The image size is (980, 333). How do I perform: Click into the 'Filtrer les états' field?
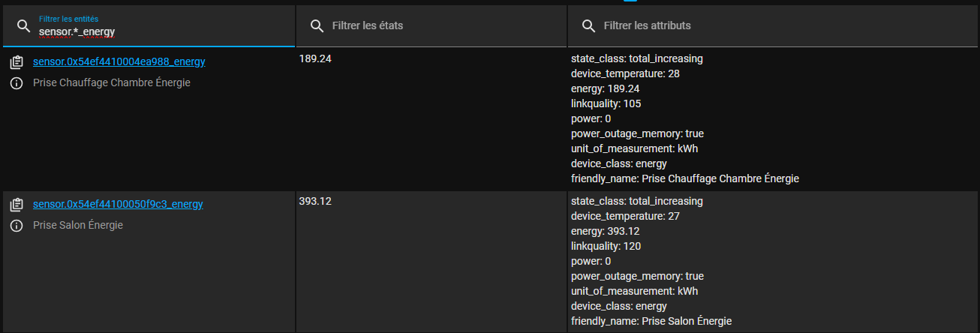click(443, 26)
